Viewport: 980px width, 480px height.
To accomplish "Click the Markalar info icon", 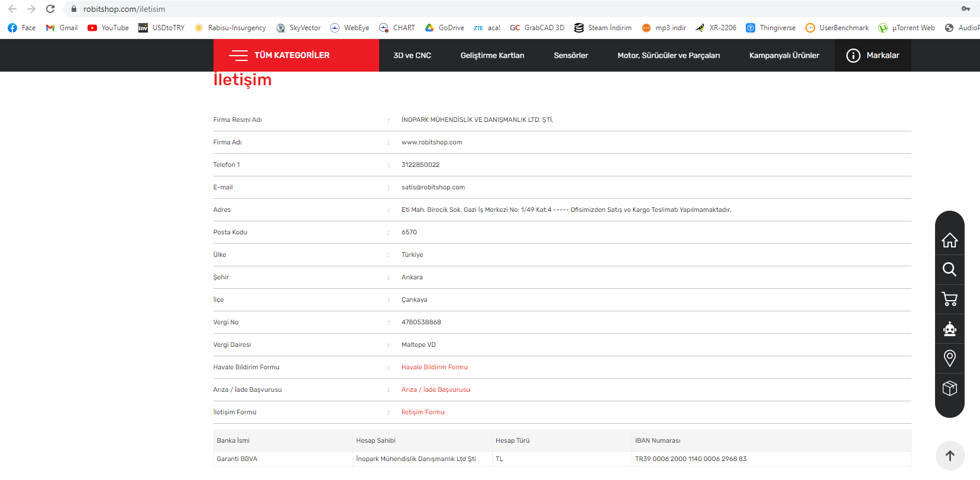I will [853, 56].
